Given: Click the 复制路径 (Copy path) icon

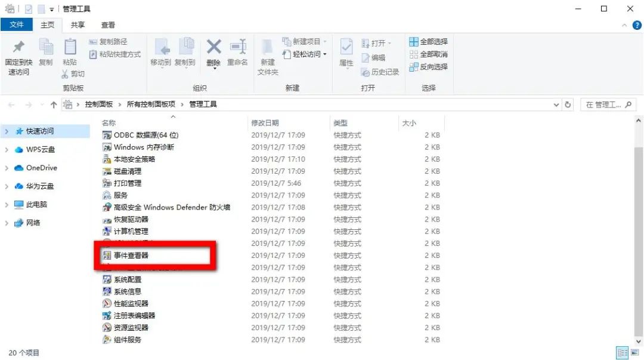Looking at the screenshot, I should pos(109,42).
